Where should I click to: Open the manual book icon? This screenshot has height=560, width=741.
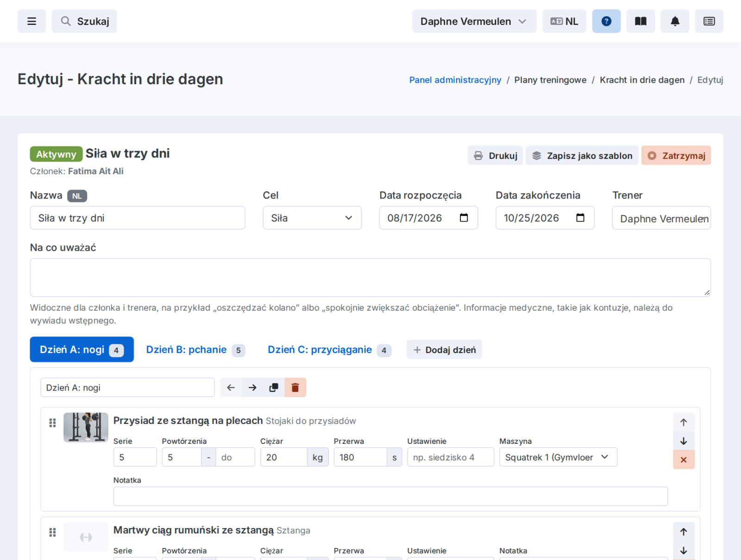click(641, 21)
